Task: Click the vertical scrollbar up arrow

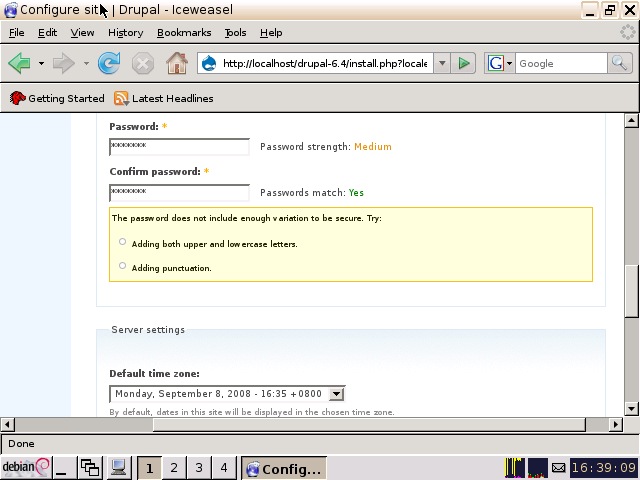Action: [631, 120]
